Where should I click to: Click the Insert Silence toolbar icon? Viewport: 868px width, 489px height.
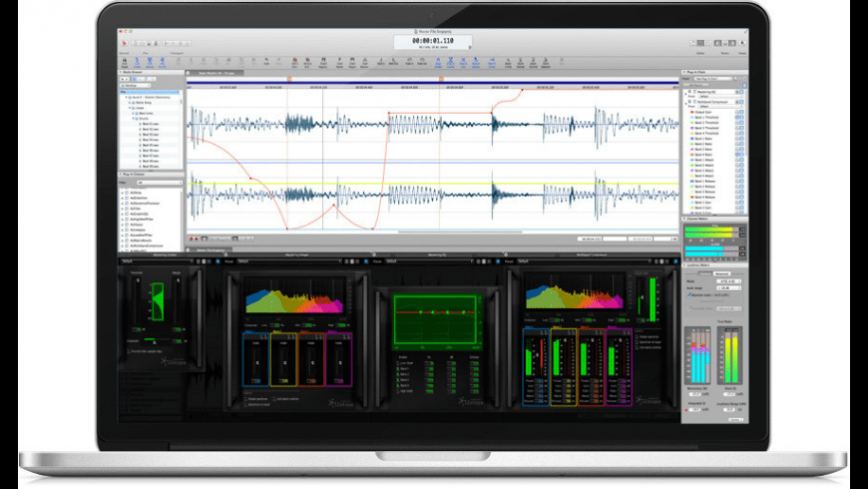coord(365,62)
